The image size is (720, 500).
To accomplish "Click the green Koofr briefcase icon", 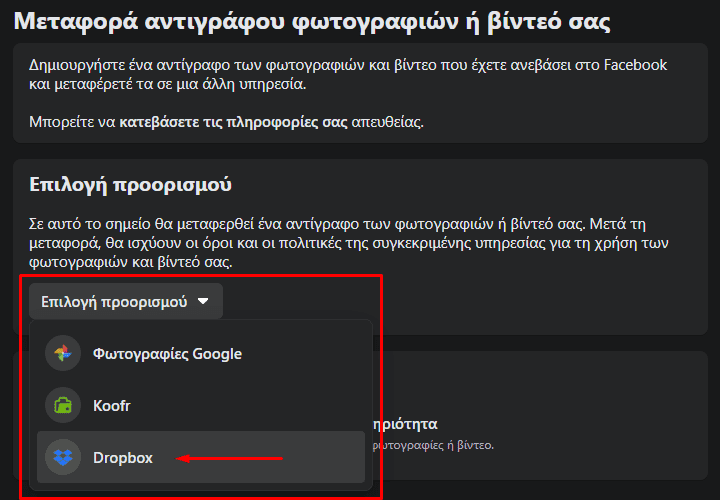I will pyautogui.click(x=63, y=405).
